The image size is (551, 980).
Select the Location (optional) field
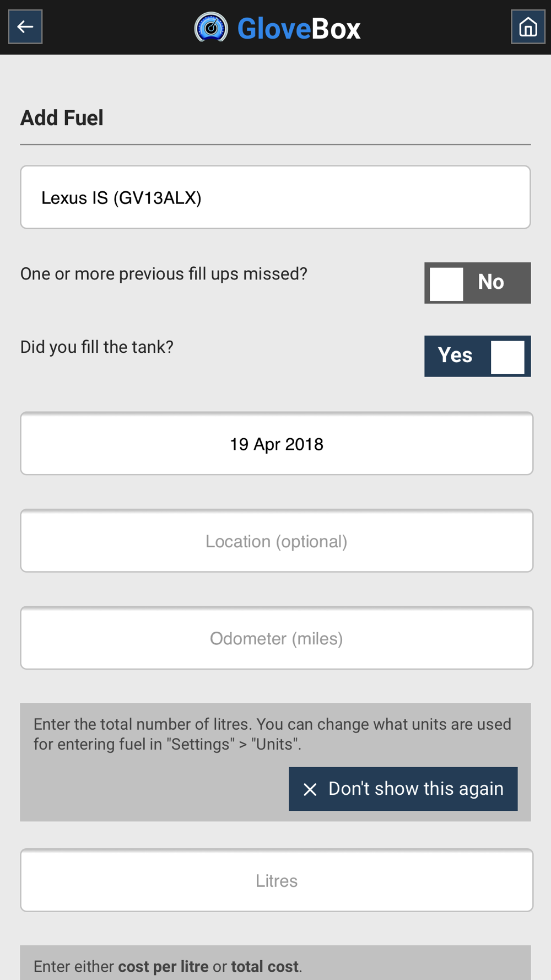pos(277,541)
